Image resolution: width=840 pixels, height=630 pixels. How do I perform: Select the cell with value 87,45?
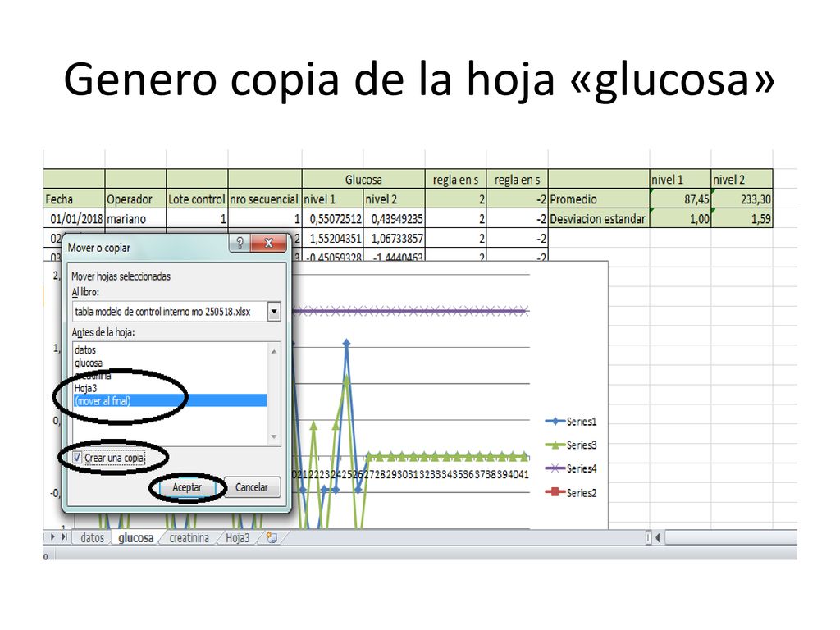point(680,199)
